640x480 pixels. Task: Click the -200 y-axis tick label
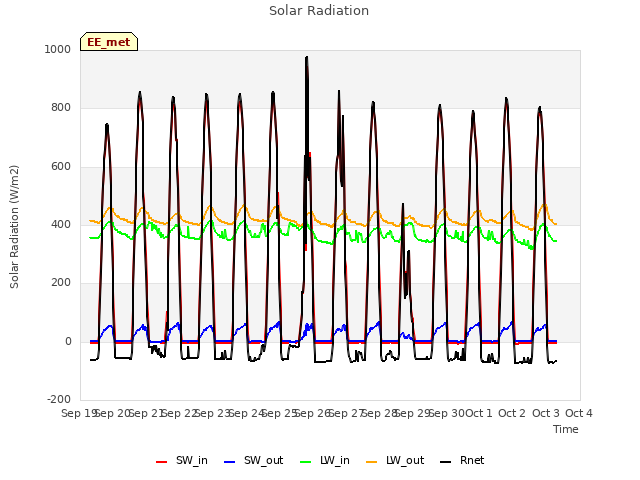tap(59, 399)
